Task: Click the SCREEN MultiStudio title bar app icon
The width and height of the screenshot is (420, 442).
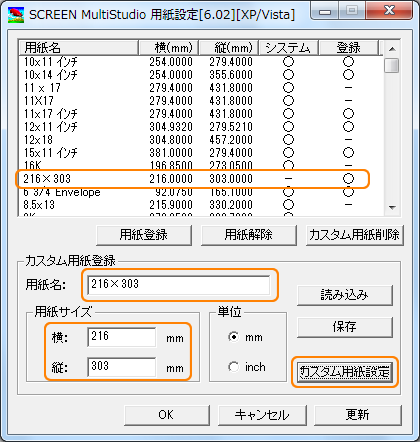Action: tap(16, 15)
